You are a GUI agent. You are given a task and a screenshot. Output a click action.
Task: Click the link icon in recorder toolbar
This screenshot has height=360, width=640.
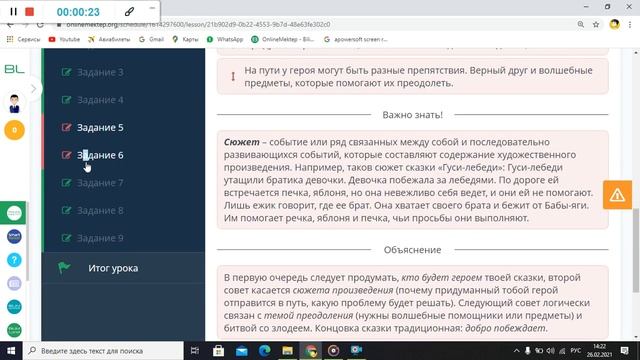pos(129,11)
